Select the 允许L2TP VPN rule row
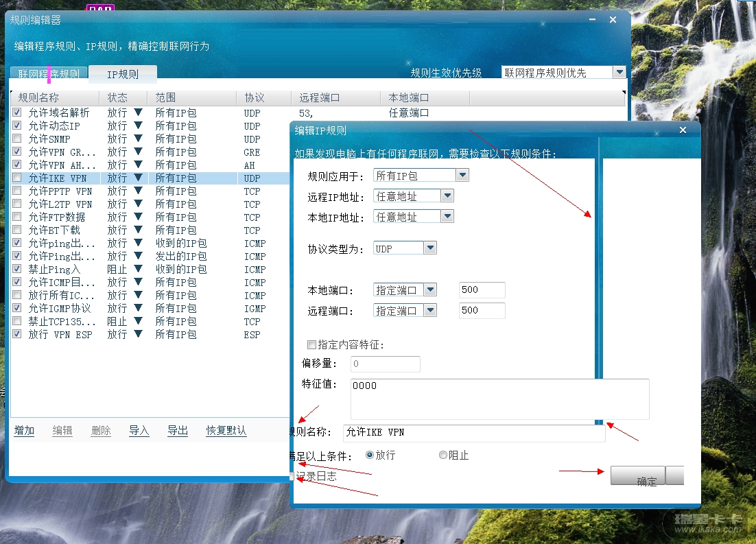Viewport: 756px width, 544px height. click(x=150, y=204)
